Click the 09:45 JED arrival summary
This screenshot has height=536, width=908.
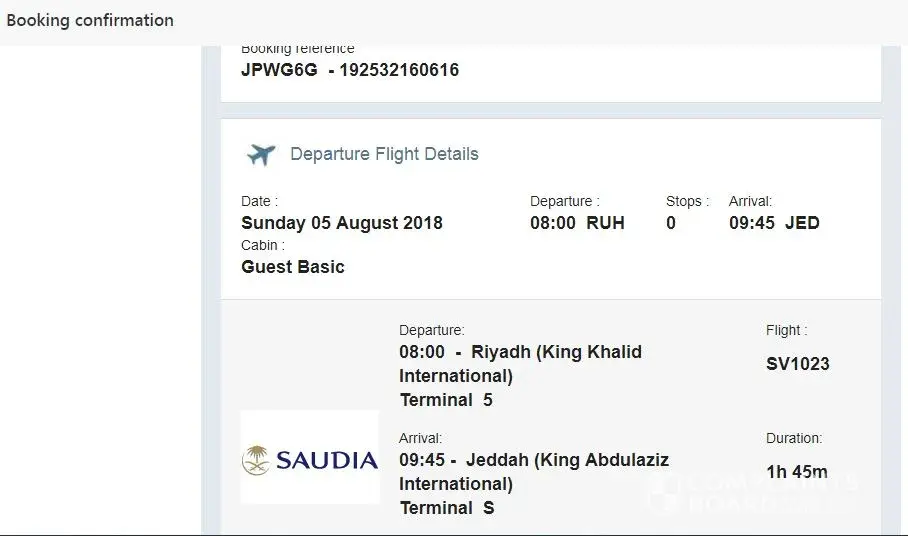(774, 223)
